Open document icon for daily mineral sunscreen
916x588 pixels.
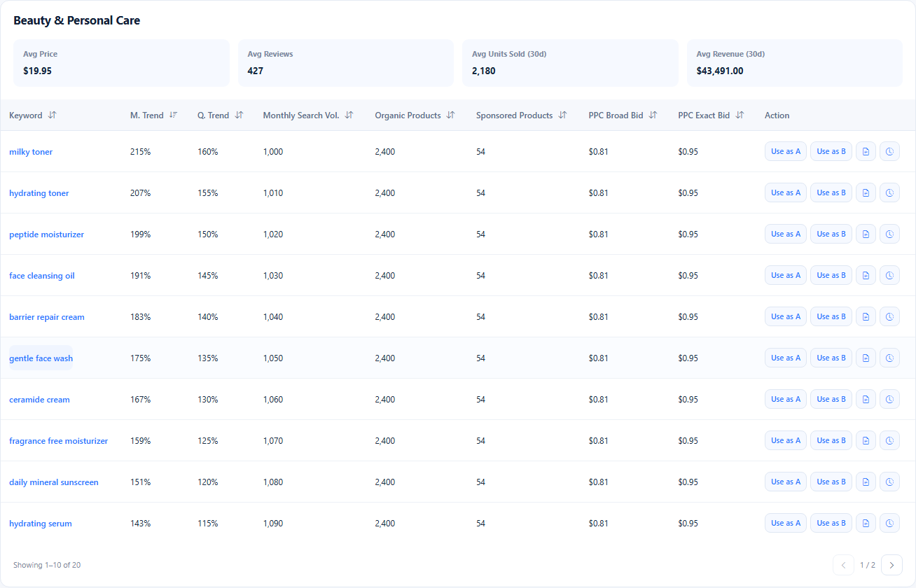(x=866, y=482)
